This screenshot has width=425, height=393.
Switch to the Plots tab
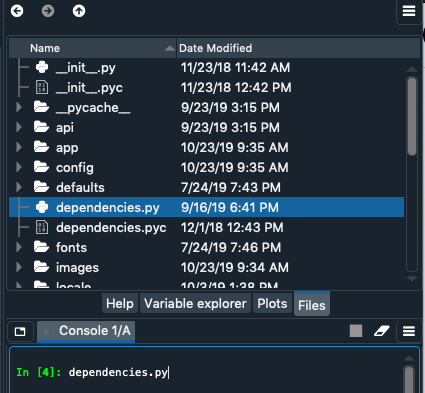click(272, 304)
